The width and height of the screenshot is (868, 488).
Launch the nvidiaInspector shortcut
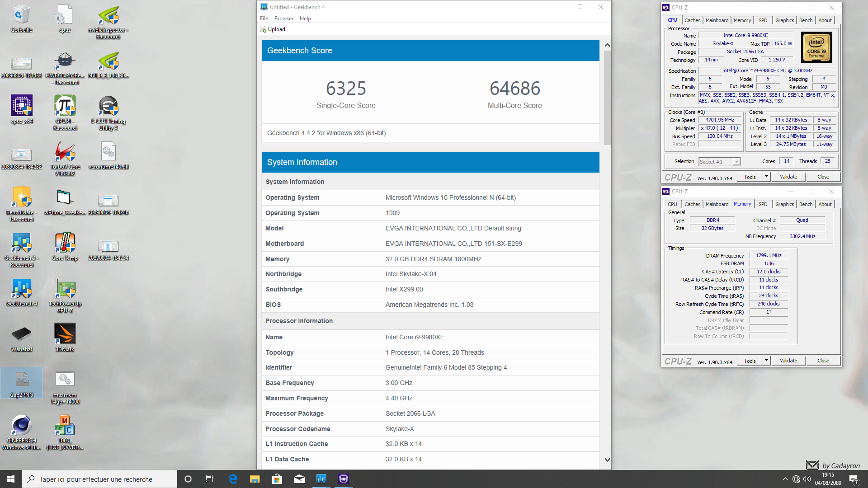(108, 22)
